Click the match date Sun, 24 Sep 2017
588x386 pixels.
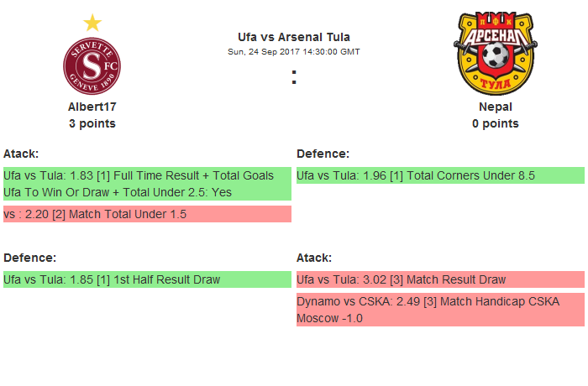(x=293, y=52)
